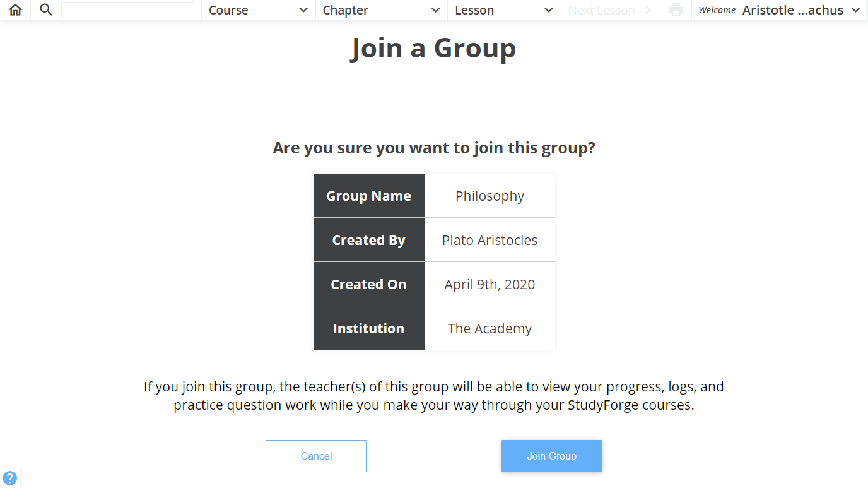Screen dimensions: 868x488
Task: Select the Group Name header cell
Action: [x=369, y=196]
